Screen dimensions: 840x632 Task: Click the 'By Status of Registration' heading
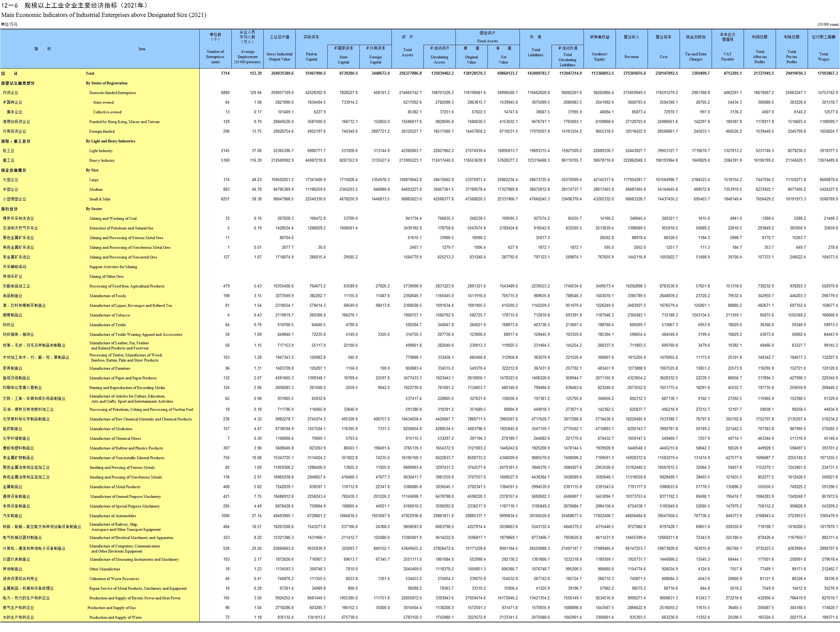pyautogui.click(x=107, y=83)
